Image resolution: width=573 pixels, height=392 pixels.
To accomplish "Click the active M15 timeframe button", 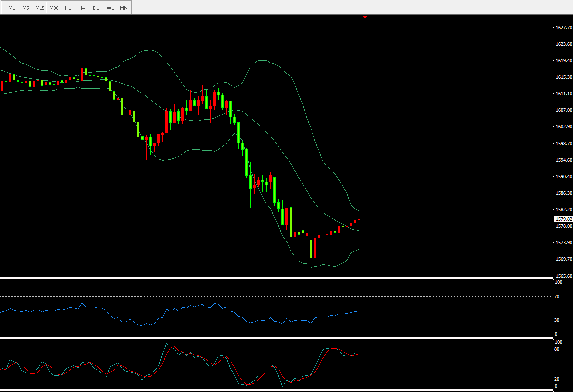I will click(40, 8).
